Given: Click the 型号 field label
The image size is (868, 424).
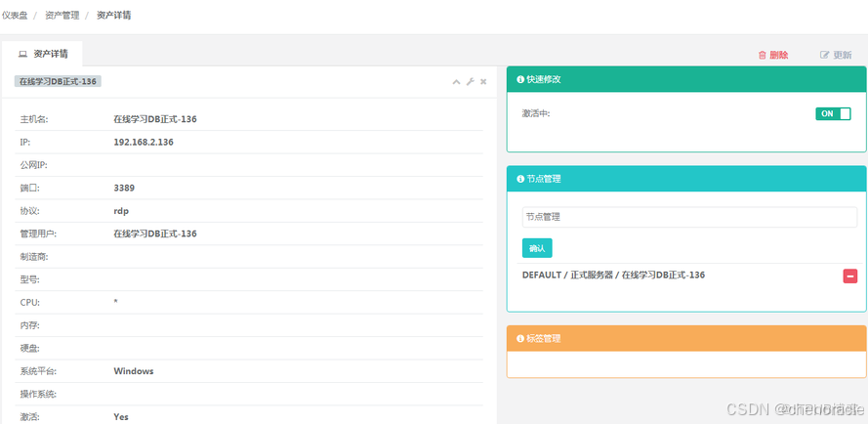Looking at the screenshot, I should coord(29,279).
